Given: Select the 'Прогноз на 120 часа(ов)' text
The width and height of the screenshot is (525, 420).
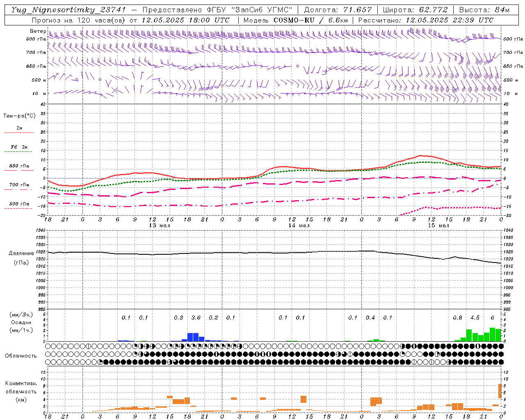Looking at the screenshot, I should click(79, 20).
